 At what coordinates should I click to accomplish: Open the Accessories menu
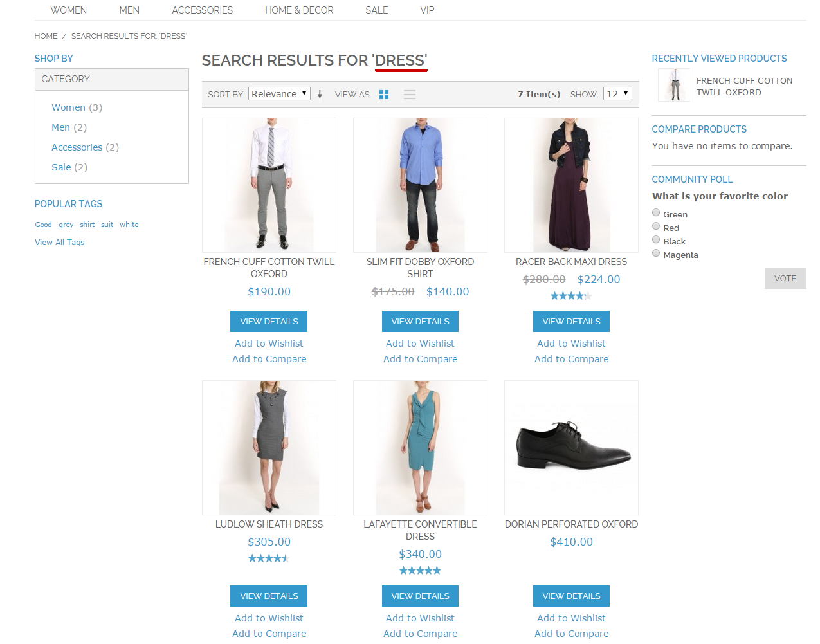(x=203, y=10)
